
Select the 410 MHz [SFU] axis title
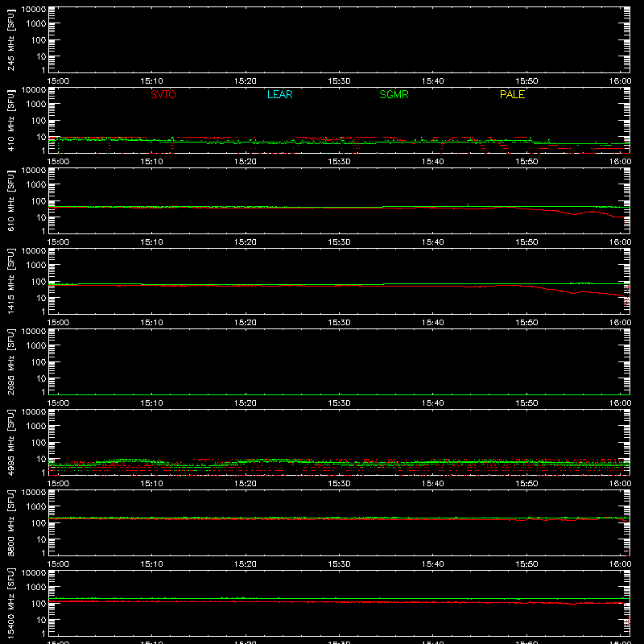pos(10,121)
